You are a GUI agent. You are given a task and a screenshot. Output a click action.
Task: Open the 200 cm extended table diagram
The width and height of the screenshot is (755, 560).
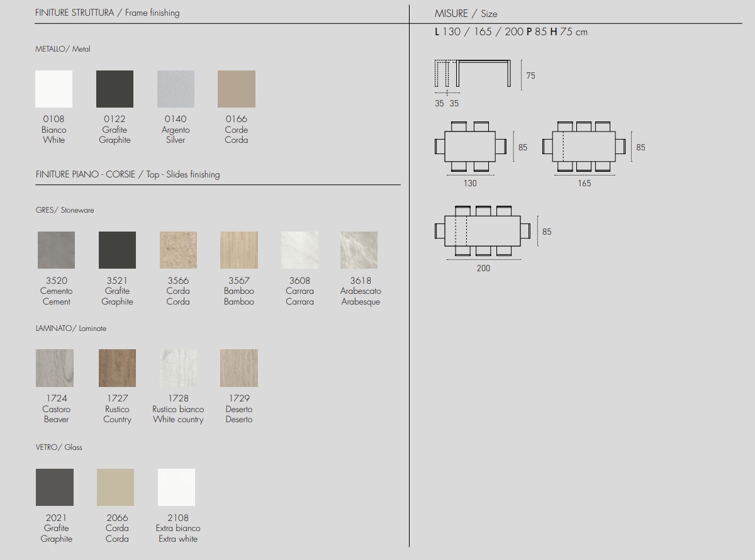[483, 231]
